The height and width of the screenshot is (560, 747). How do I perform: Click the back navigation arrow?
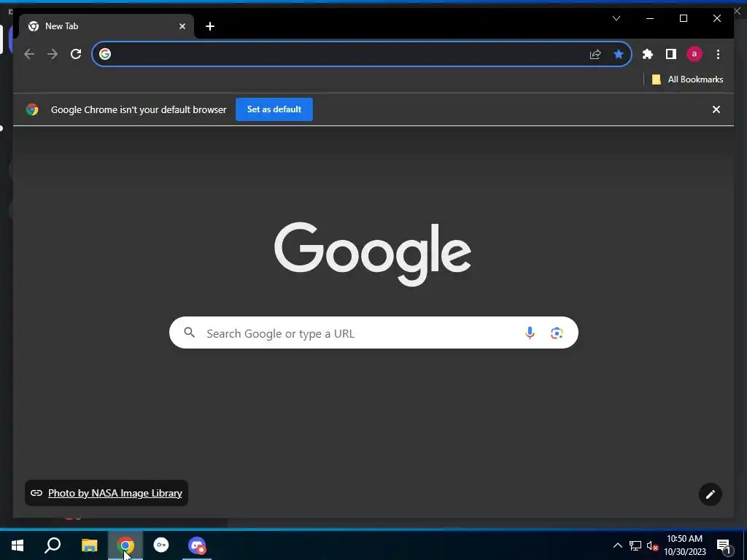(x=29, y=54)
